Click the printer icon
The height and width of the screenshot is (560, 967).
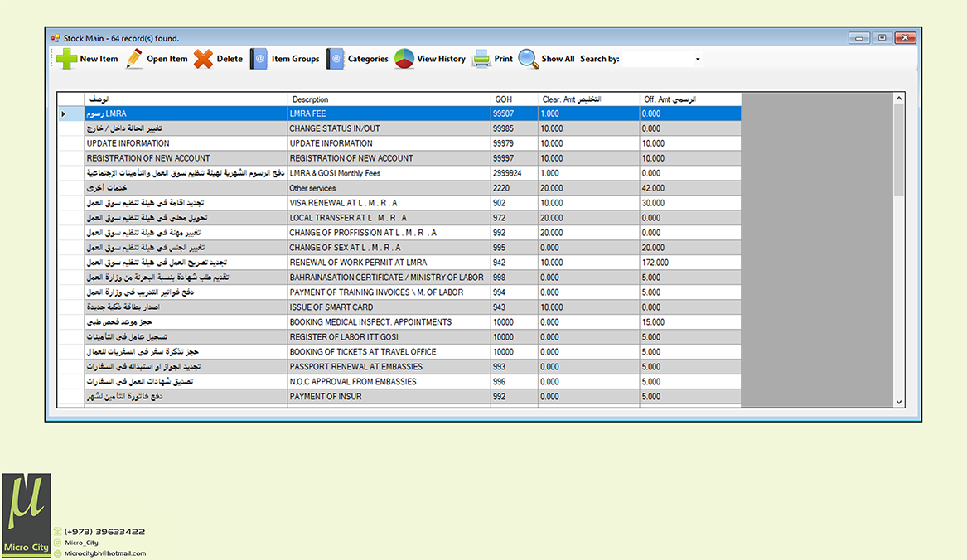(x=481, y=59)
